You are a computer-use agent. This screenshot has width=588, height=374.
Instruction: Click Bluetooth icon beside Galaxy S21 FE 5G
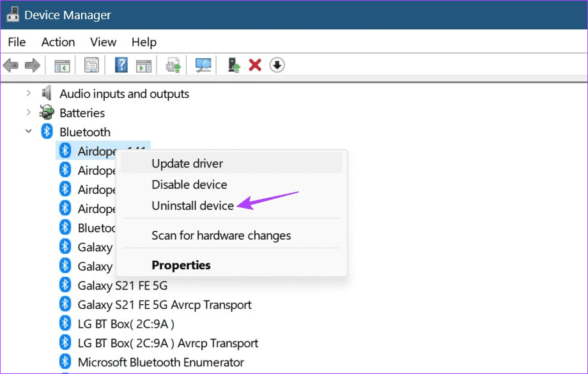pyautogui.click(x=65, y=284)
